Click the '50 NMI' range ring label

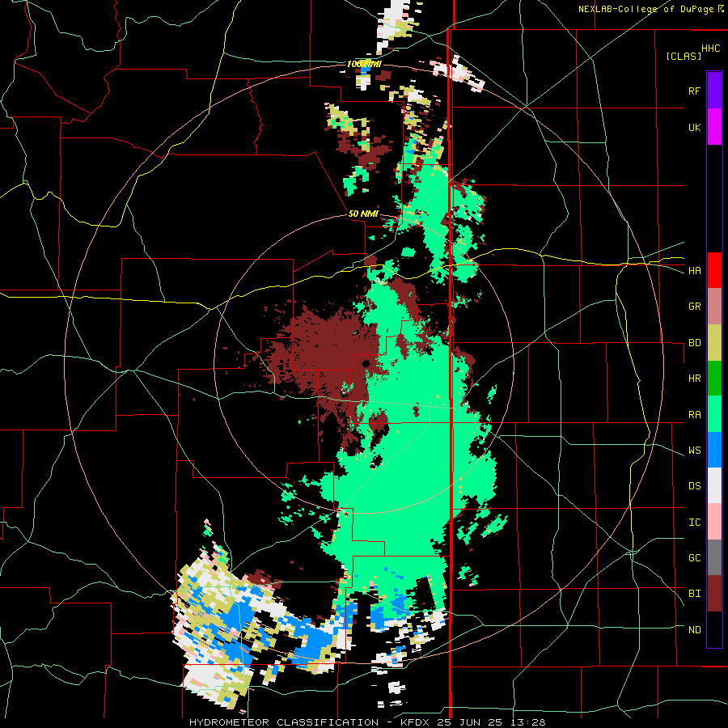coord(363,214)
